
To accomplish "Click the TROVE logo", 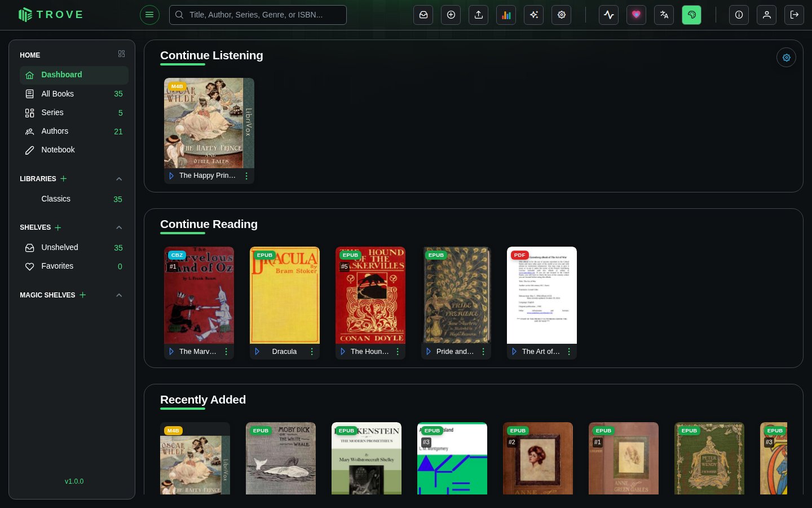I will [51, 15].
